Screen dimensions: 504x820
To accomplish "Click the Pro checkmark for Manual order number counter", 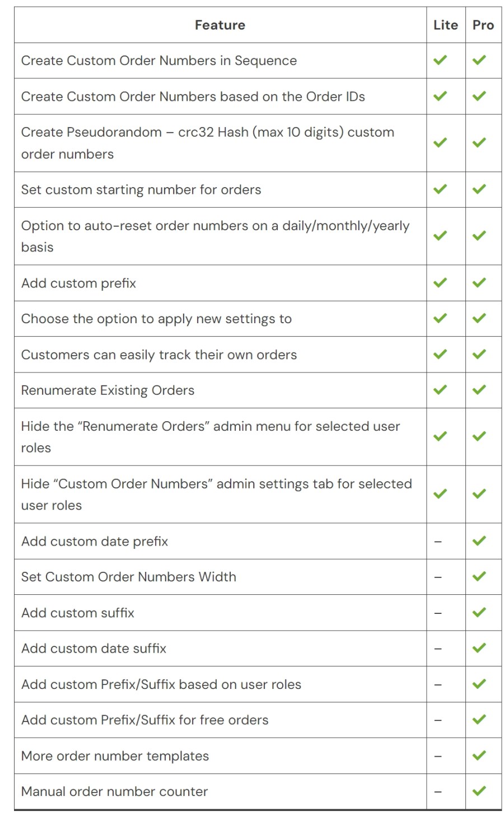I will tap(479, 791).
